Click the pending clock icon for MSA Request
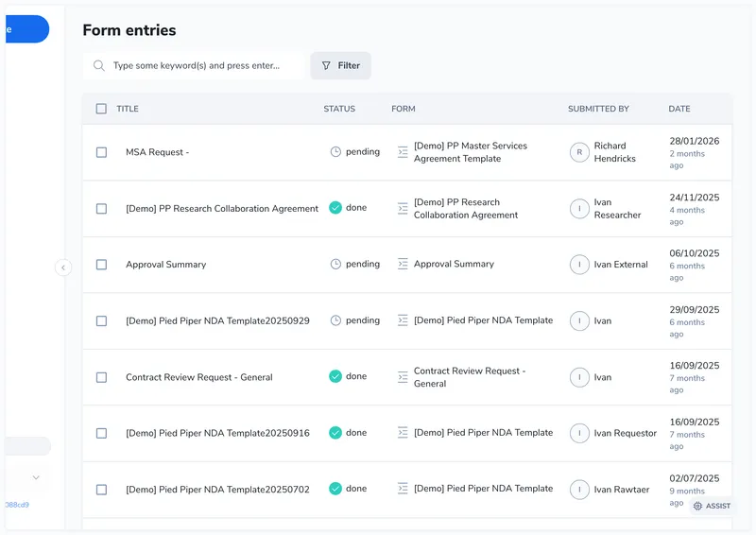This screenshot has width=756, height=535. coord(335,152)
